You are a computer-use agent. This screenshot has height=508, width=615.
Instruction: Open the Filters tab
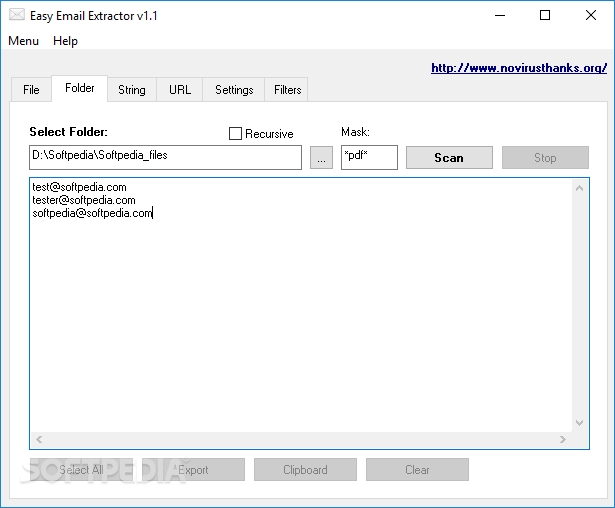pyautogui.click(x=287, y=90)
